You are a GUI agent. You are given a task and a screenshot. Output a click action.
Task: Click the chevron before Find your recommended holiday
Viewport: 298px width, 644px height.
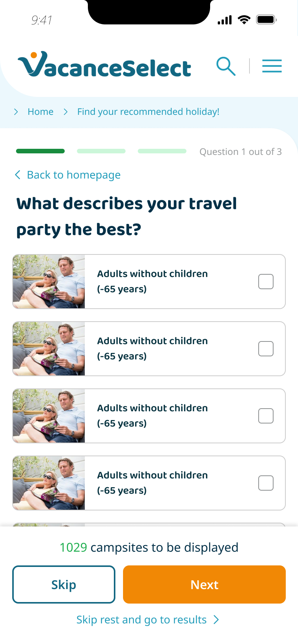pos(66,112)
